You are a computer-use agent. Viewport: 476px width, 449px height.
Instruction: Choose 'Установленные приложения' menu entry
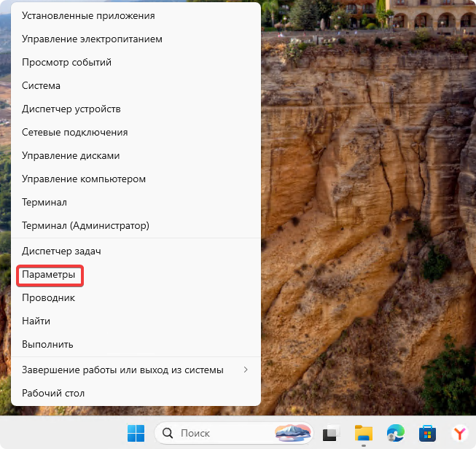tap(88, 15)
